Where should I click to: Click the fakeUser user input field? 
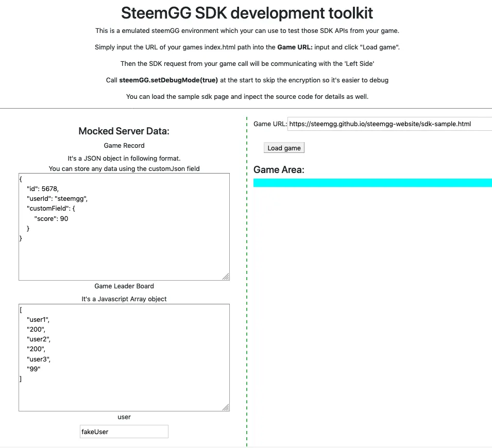[124, 432]
